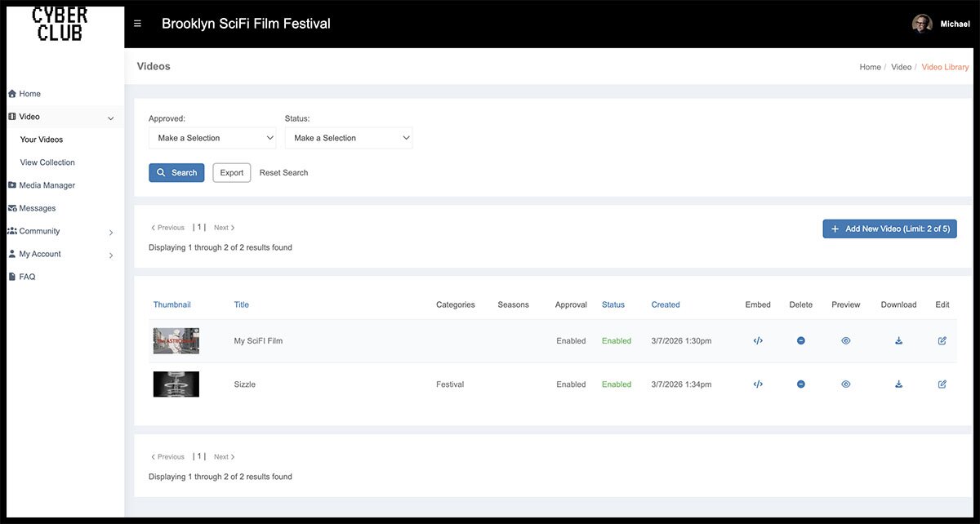Screen dimensions: 980x524
Task: Preview the Sizzle video with eye icon
Action: tap(845, 384)
